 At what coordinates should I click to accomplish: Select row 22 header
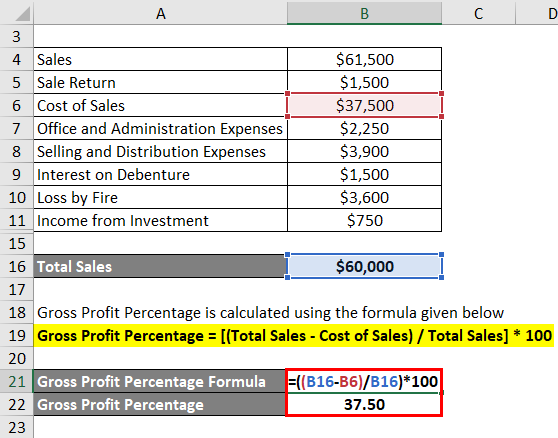tap(16, 405)
